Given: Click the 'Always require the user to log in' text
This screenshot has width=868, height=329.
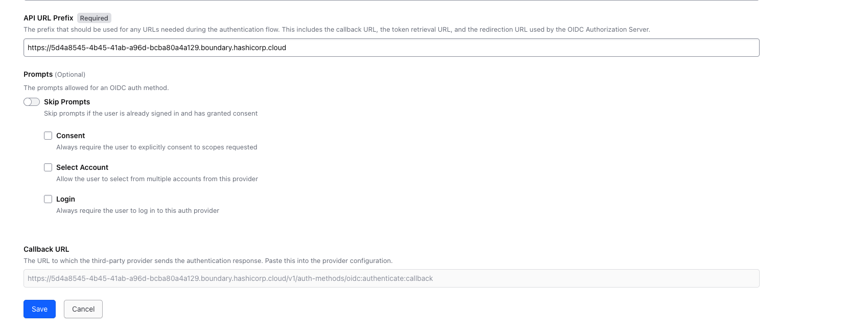Looking at the screenshot, I should [x=137, y=211].
